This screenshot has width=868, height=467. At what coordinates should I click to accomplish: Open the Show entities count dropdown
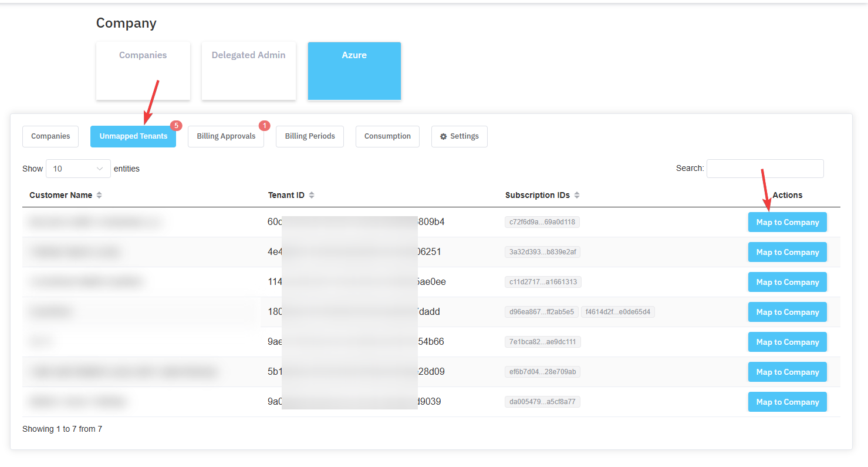pos(78,169)
